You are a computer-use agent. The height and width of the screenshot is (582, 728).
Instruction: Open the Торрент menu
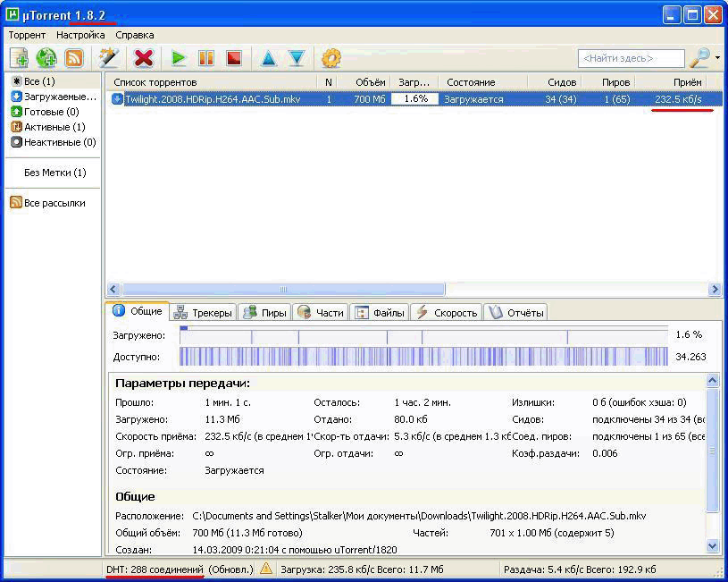(27, 35)
